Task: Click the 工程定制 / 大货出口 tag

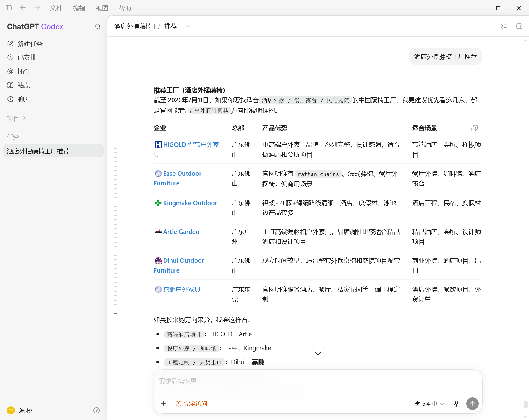Action: click(x=194, y=362)
